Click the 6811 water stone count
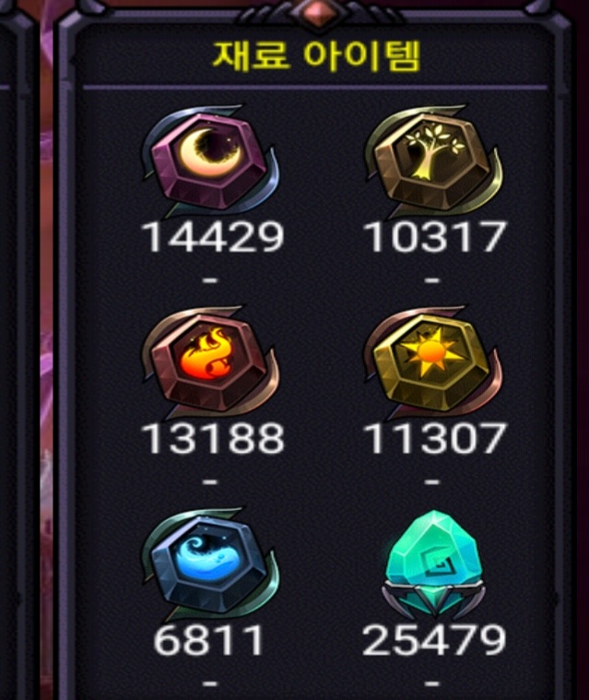This screenshot has height=700, width=589. click(x=209, y=640)
